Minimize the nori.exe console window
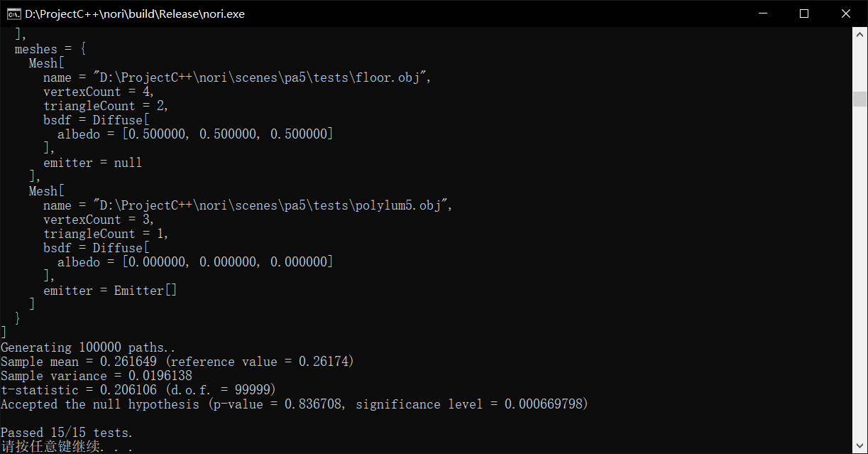Image resolution: width=868 pixels, height=454 pixels. click(763, 13)
